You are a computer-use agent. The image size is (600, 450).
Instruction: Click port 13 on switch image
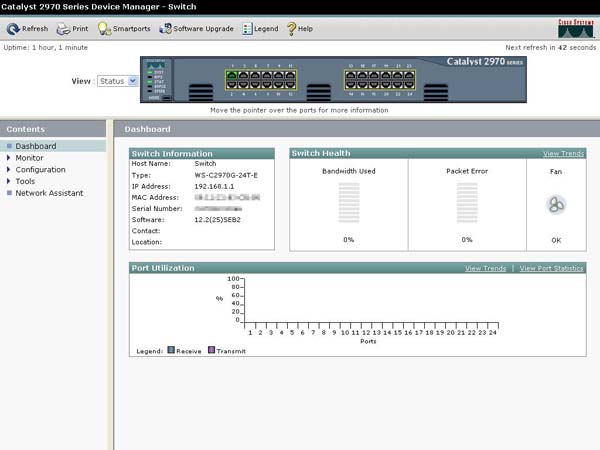point(351,75)
